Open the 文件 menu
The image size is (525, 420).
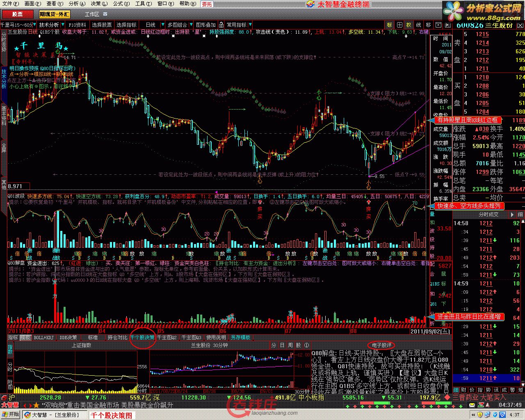coord(10,4)
